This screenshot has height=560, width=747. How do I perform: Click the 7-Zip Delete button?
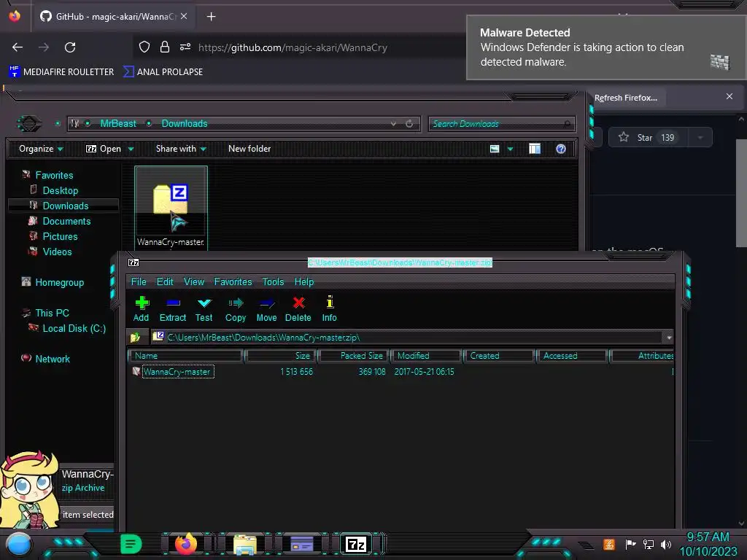coord(298,309)
